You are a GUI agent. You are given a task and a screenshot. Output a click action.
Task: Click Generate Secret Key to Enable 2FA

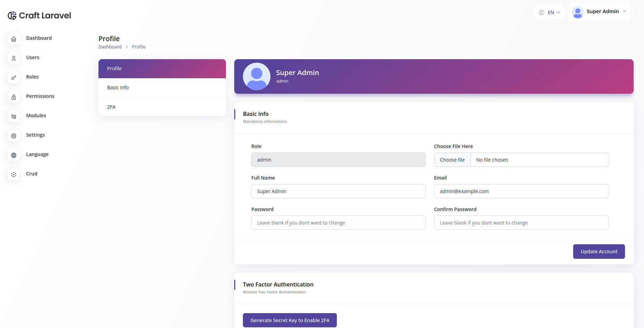pyautogui.click(x=290, y=320)
